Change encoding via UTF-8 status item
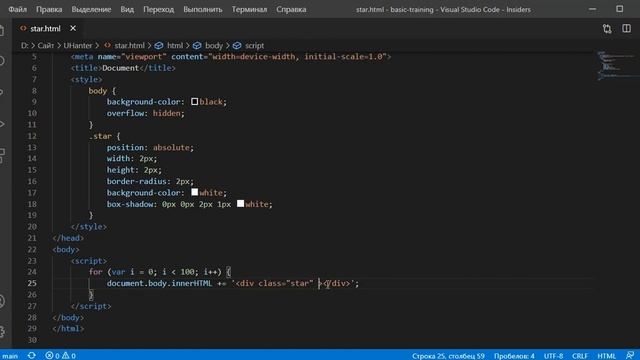 [x=553, y=356]
